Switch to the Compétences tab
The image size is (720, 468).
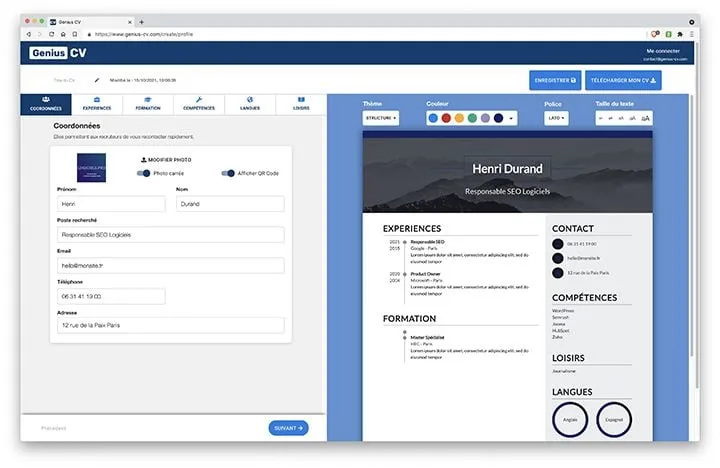pyautogui.click(x=199, y=104)
